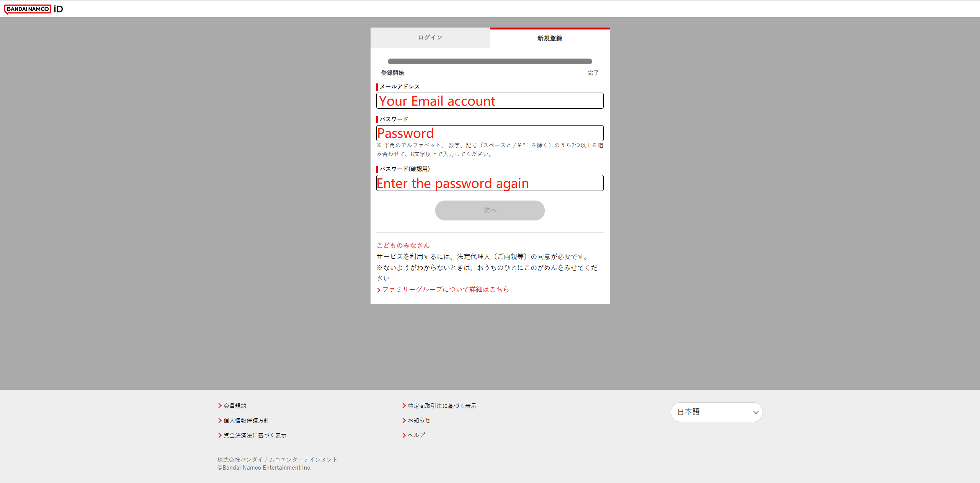Click the メールアドレス input field
Screen dimensions: 980x483
click(x=490, y=101)
